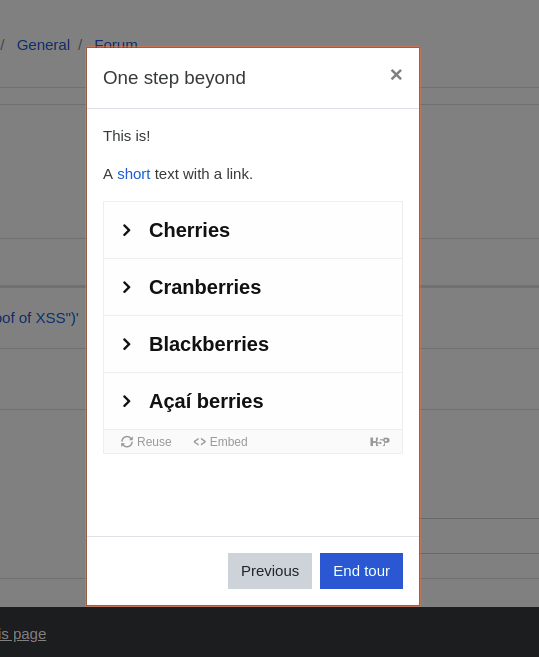Image resolution: width=539 pixels, height=657 pixels.
Task: Click the 'of XSS' discussion link
Action: tap(39, 318)
